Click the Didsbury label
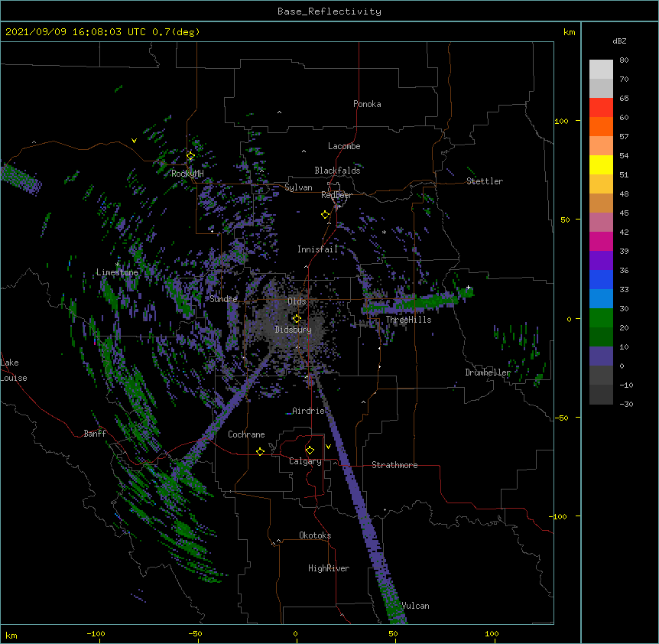 293,330
